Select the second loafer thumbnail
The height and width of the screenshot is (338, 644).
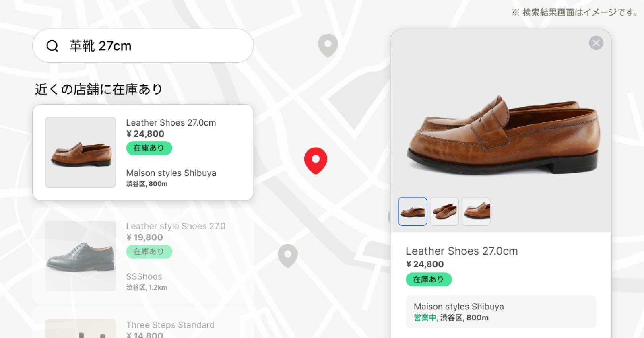coord(444,211)
